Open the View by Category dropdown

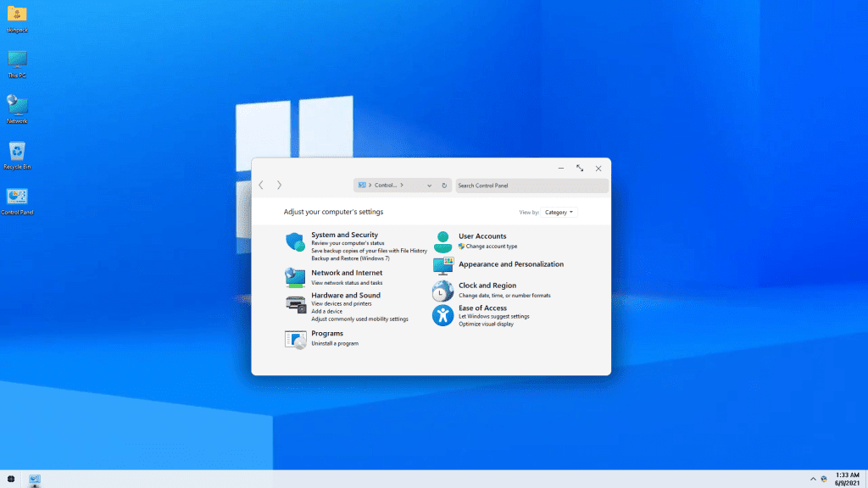[x=559, y=213]
